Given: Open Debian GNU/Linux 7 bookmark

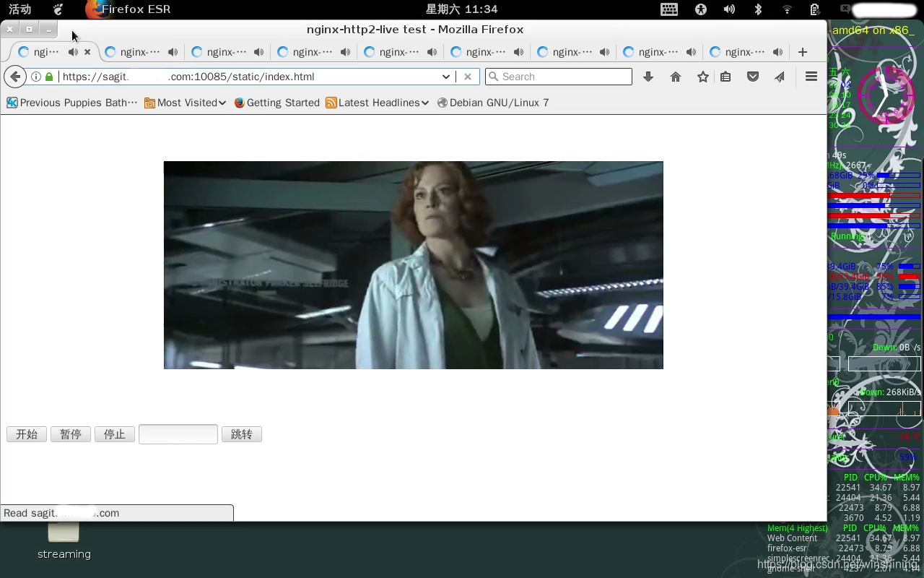Looking at the screenshot, I should 493,103.
